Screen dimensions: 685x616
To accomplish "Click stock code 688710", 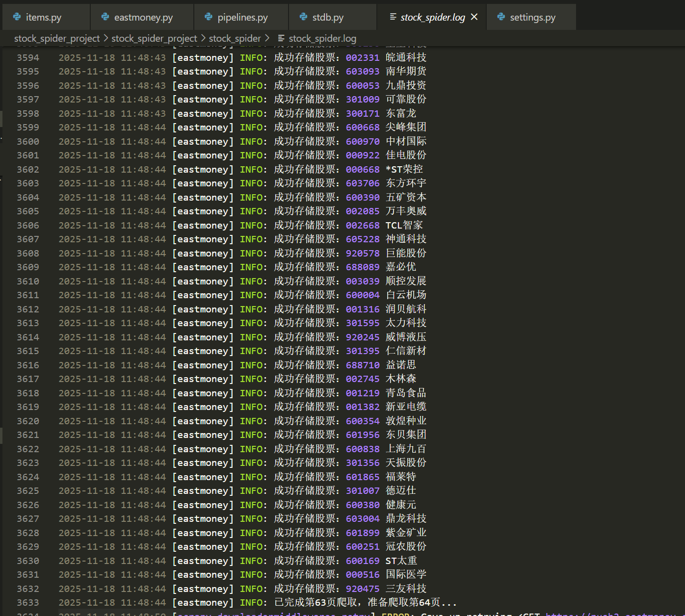I will [363, 365].
